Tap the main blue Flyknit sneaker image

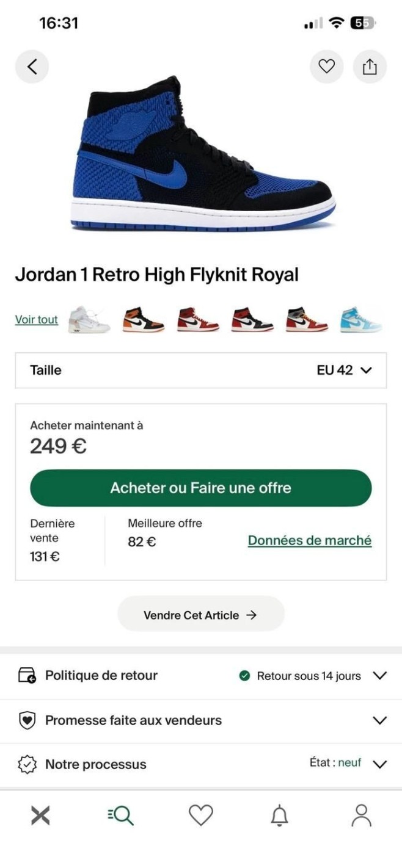coord(203,153)
